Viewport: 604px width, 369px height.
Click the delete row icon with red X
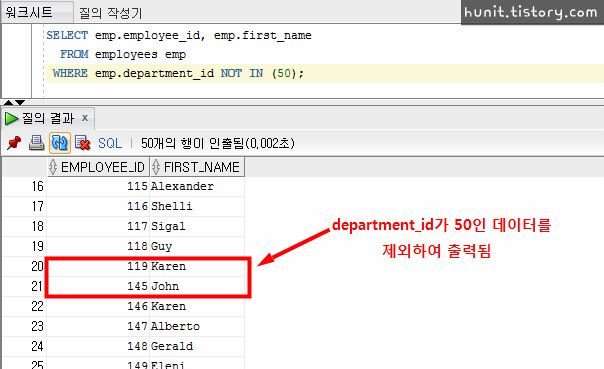tap(82, 143)
